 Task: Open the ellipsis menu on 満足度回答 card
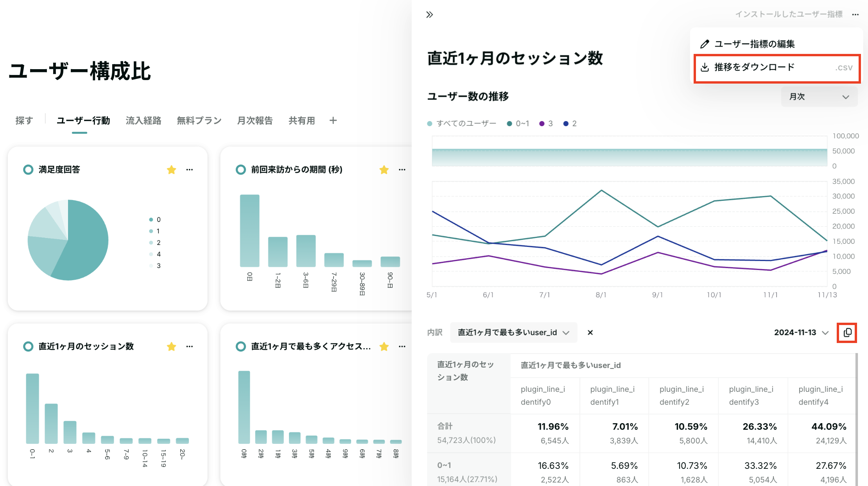190,170
